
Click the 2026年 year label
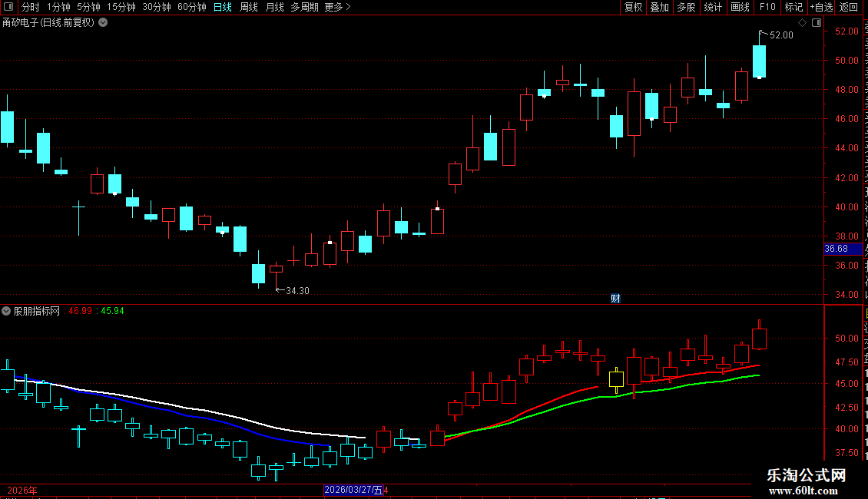click(x=22, y=491)
